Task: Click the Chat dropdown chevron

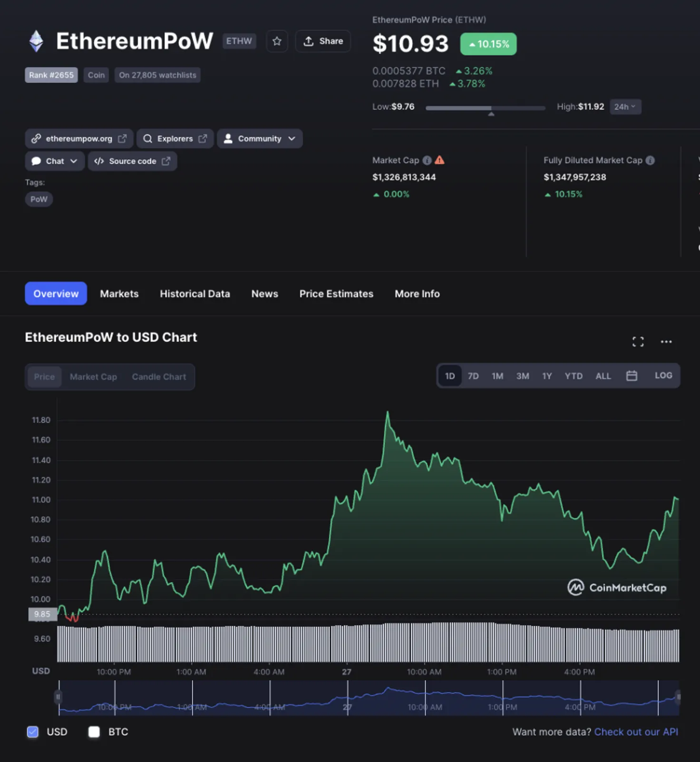Action: (74, 161)
